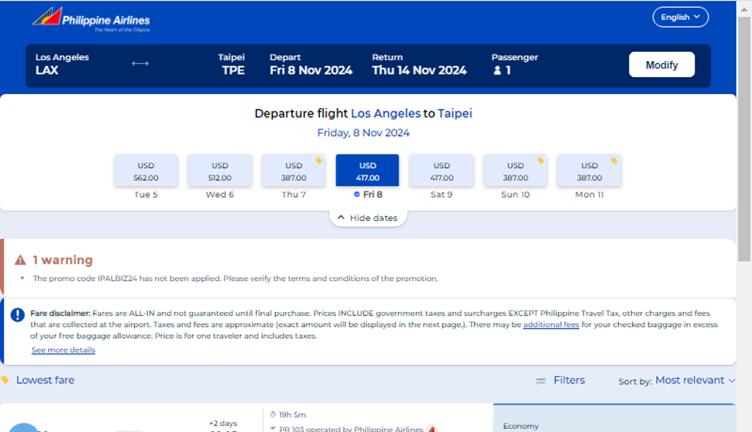Image resolution: width=752 pixels, height=432 pixels.
Task: Select Mon 11 fare USD 387.00
Action: tap(589, 171)
